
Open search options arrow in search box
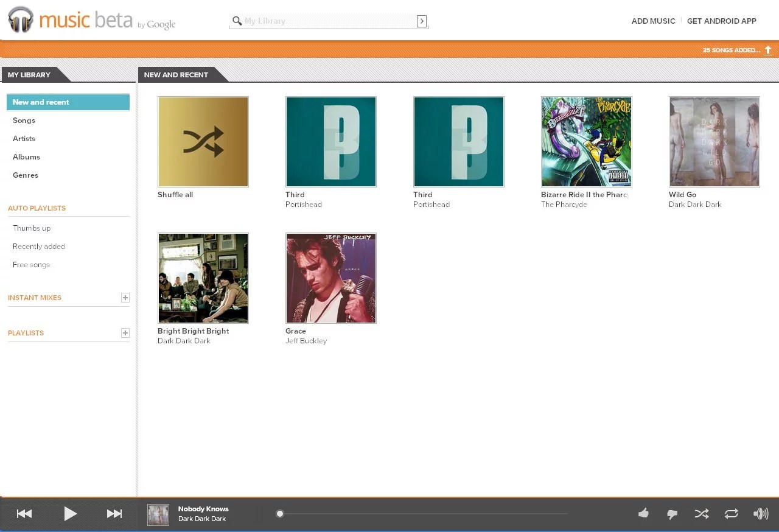click(x=421, y=21)
